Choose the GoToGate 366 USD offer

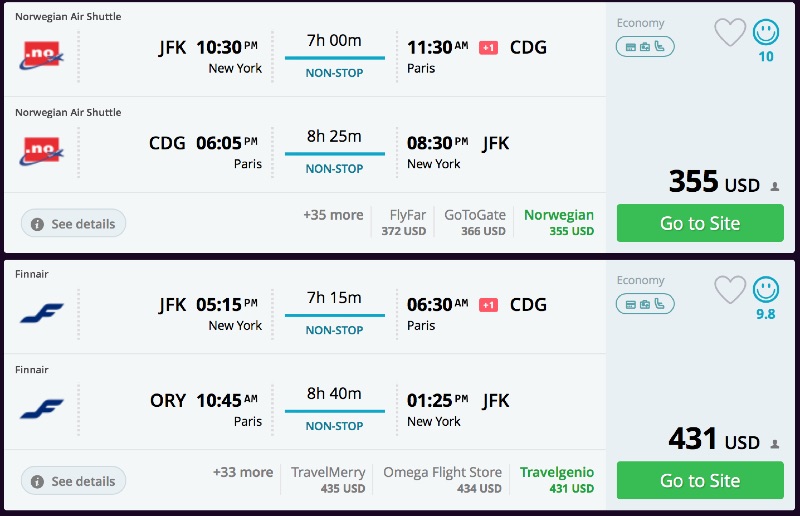click(x=476, y=222)
